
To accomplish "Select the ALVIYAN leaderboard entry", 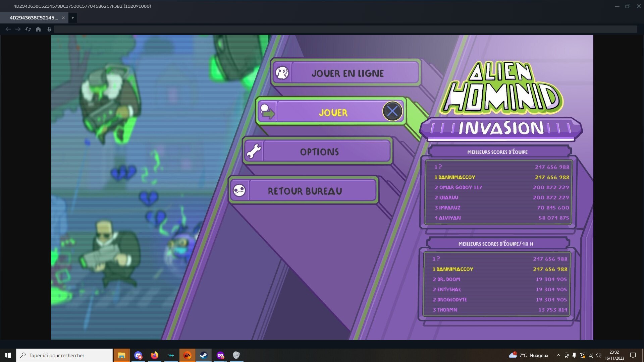I will (x=502, y=218).
